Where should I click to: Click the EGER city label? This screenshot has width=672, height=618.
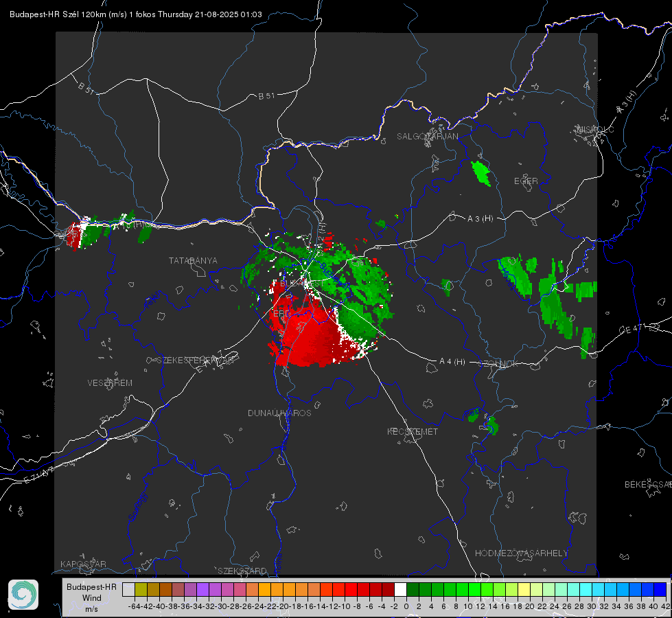(x=526, y=181)
